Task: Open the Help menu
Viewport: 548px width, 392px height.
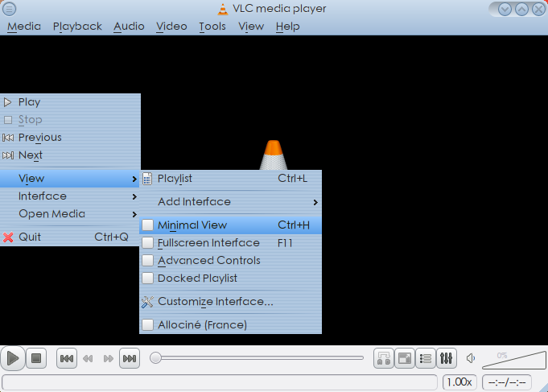Action: [287, 27]
